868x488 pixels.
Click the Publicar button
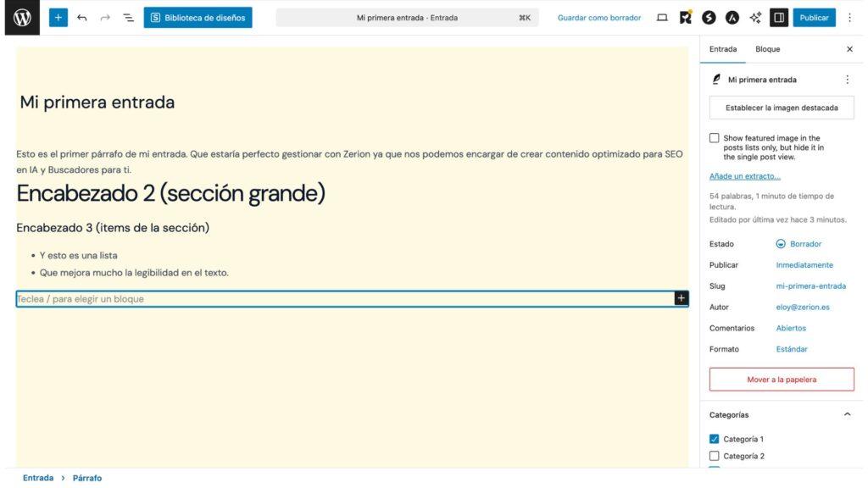pos(814,18)
